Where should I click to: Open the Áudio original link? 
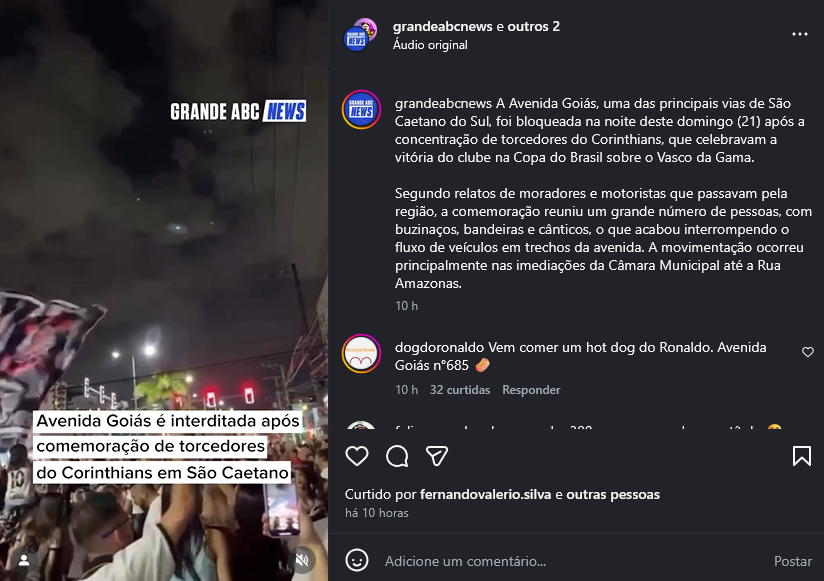[x=430, y=45]
